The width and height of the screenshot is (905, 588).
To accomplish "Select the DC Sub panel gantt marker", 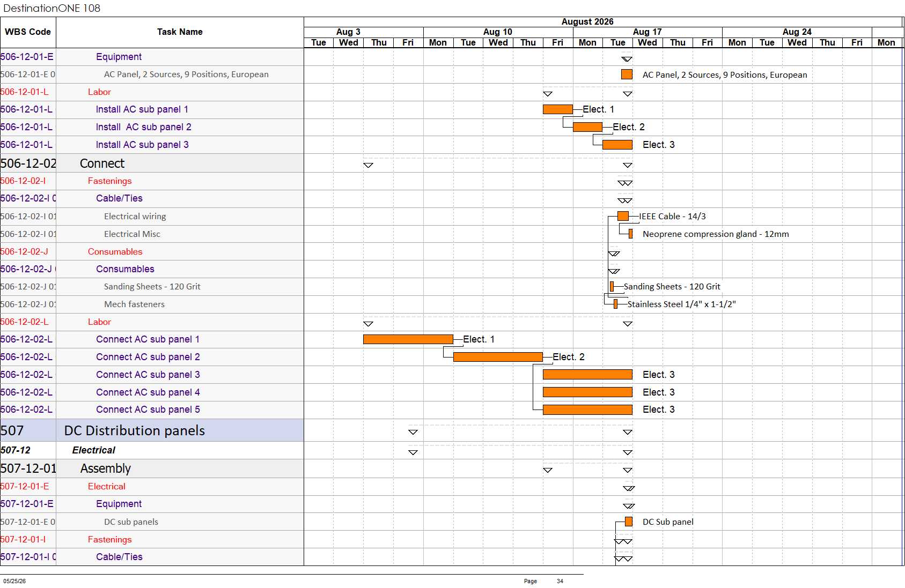I will tap(629, 522).
